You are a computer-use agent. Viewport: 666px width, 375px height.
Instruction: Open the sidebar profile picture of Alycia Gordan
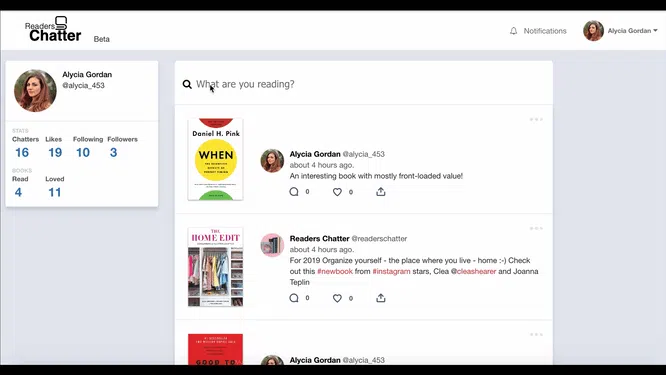click(x=35, y=90)
